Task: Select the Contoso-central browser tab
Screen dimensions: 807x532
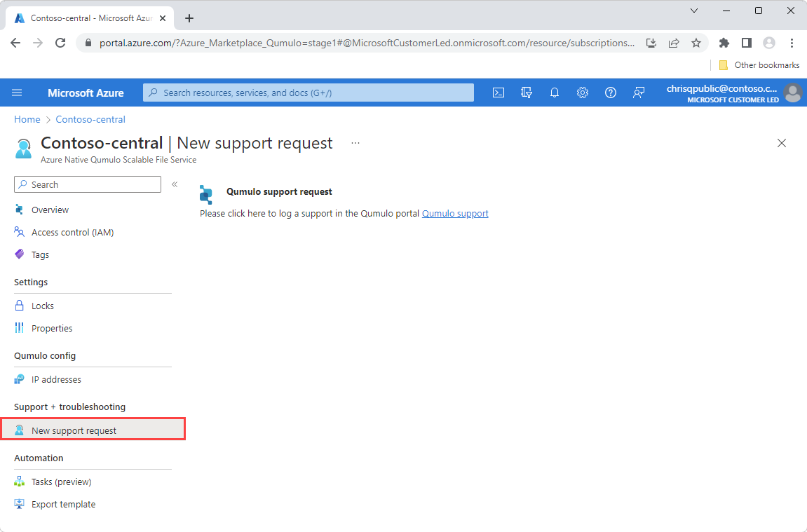Action: point(90,18)
